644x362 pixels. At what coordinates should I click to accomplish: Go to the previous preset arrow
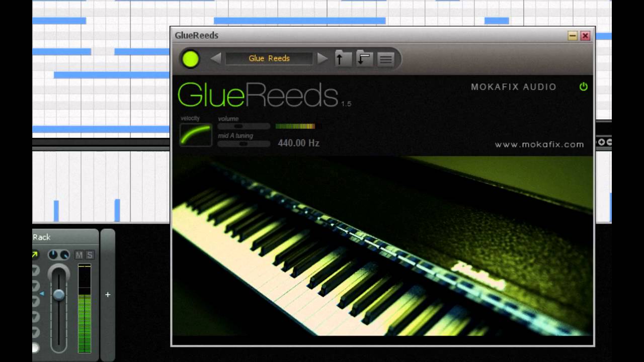(x=216, y=58)
